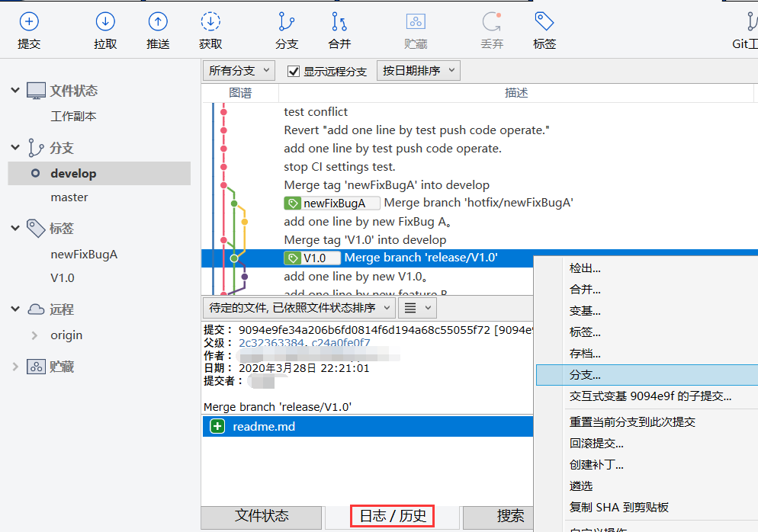Click the 标签 tag icon in sidebar

37,228
